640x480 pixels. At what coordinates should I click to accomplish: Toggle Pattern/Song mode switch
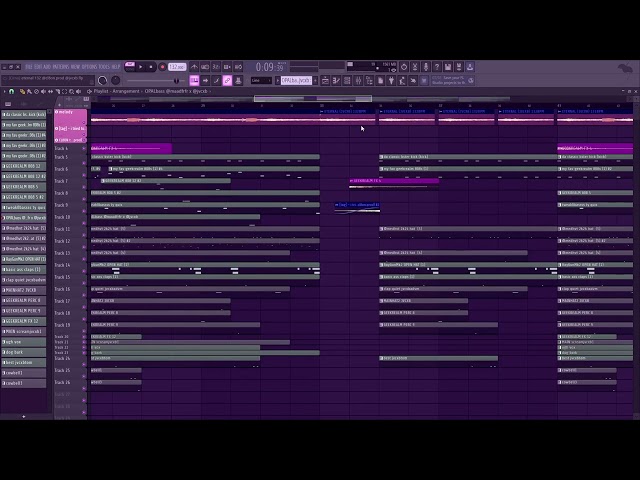point(130,67)
